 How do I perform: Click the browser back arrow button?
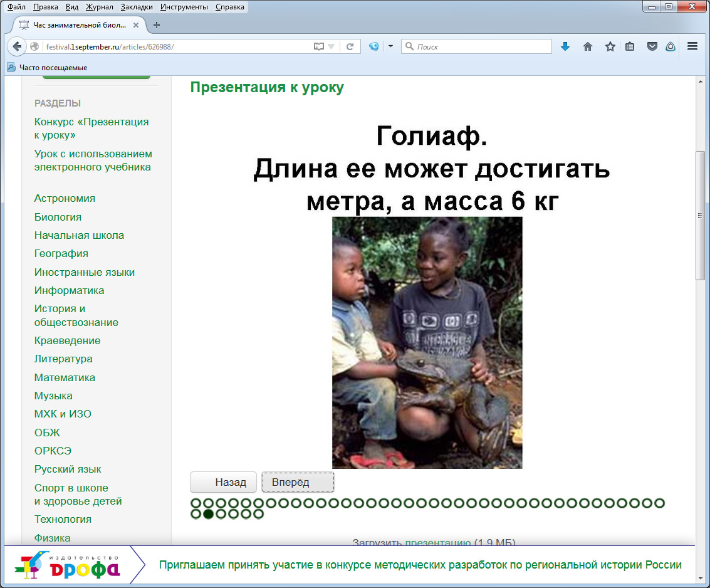[x=17, y=46]
